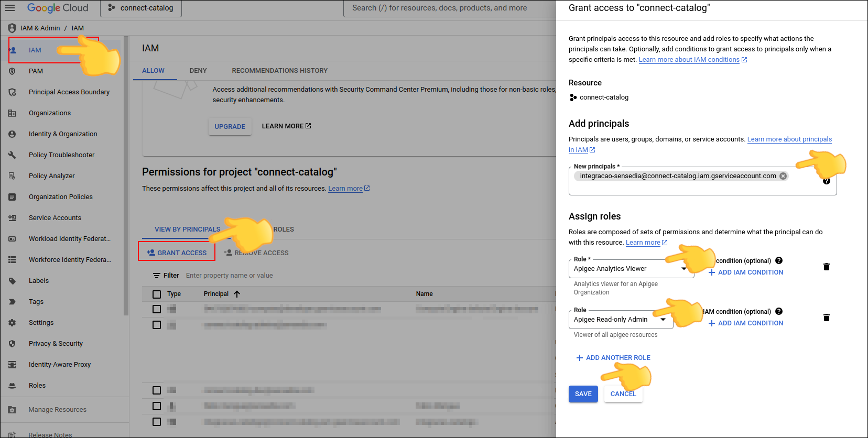Switch to the Deny tab

click(x=198, y=71)
